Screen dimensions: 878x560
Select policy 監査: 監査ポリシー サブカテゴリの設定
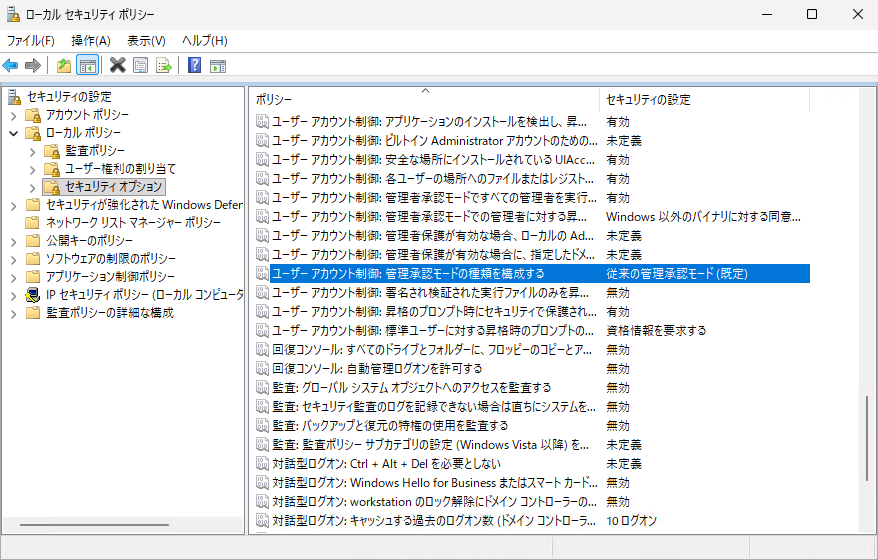pos(431,445)
